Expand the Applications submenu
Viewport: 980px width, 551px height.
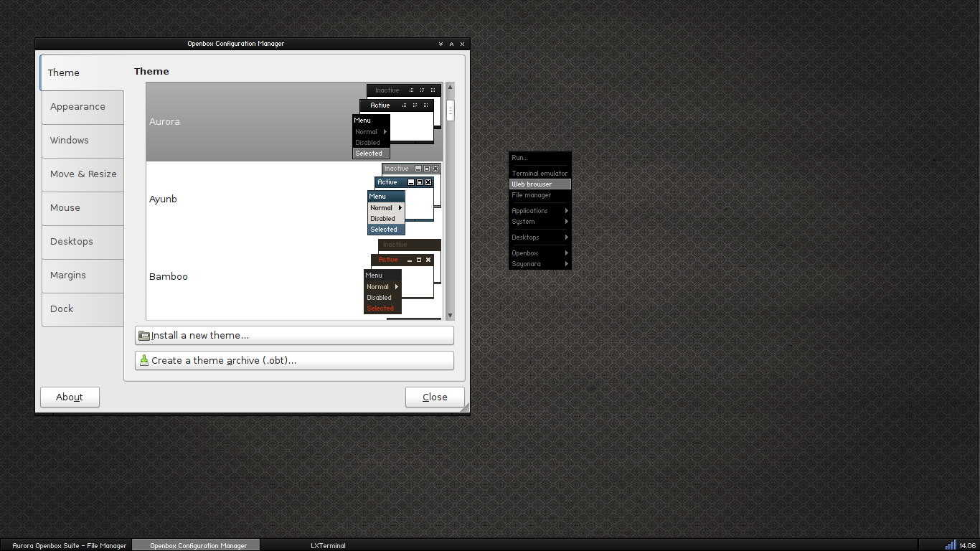tap(540, 211)
